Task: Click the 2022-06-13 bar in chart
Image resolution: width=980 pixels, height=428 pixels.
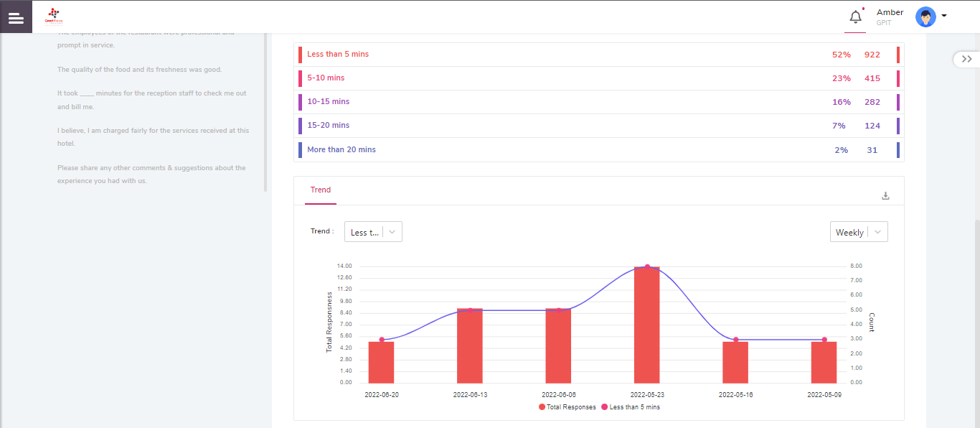Action: pos(470,345)
